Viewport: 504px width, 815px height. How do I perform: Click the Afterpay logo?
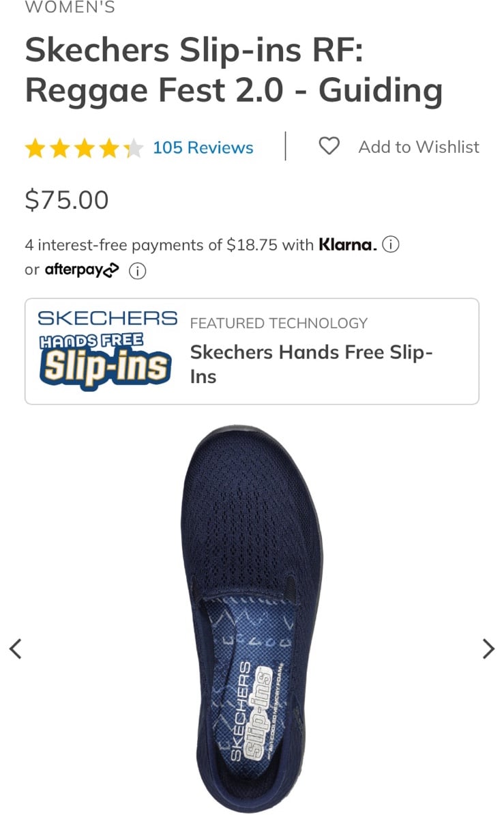click(82, 270)
